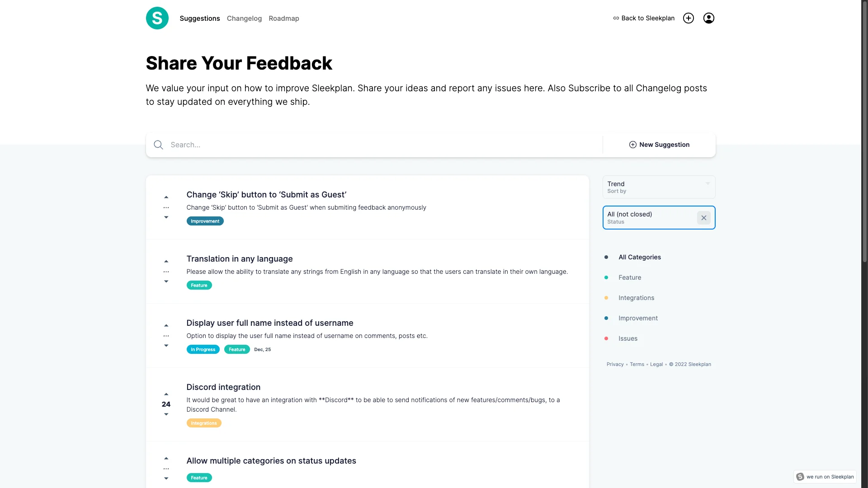
Task: Open comments on Allow multiple categories suggestion
Action: [x=166, y=468]
